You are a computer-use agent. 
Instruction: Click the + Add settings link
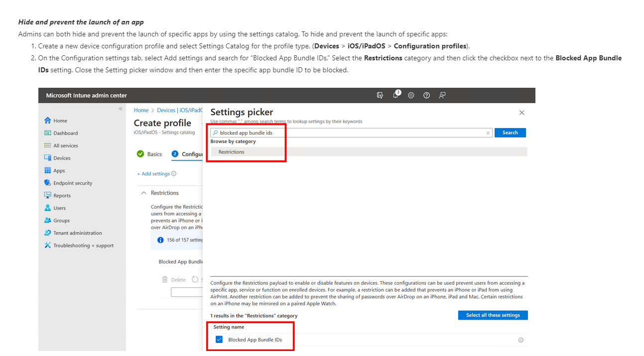coord(153,174)
